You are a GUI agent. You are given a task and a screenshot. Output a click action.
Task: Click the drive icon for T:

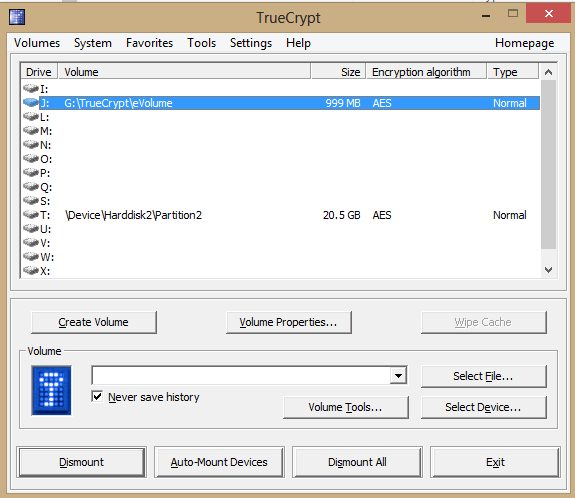click(31, 215)
